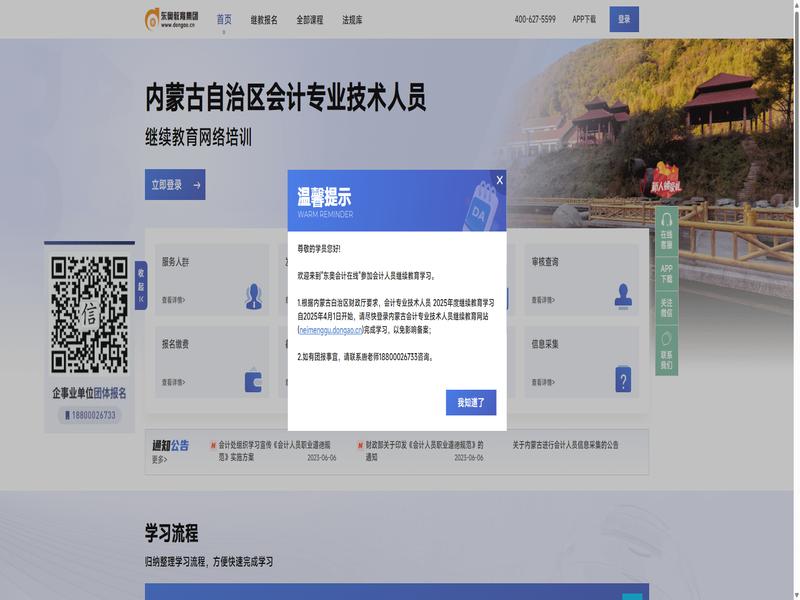
Task: Open 在线客服 headset icon in sidebar
Action: point(666,232)
